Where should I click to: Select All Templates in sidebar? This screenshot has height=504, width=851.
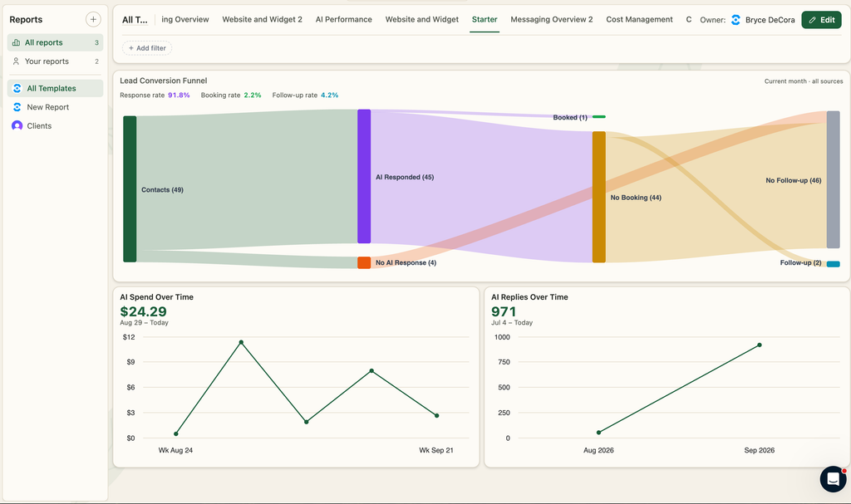tap(55, 89)
